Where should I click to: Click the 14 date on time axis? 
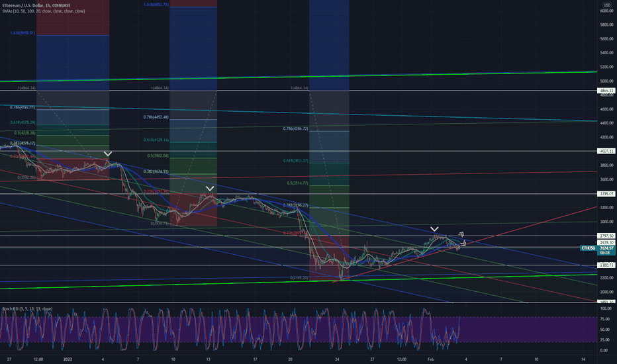tap(583, 359)
